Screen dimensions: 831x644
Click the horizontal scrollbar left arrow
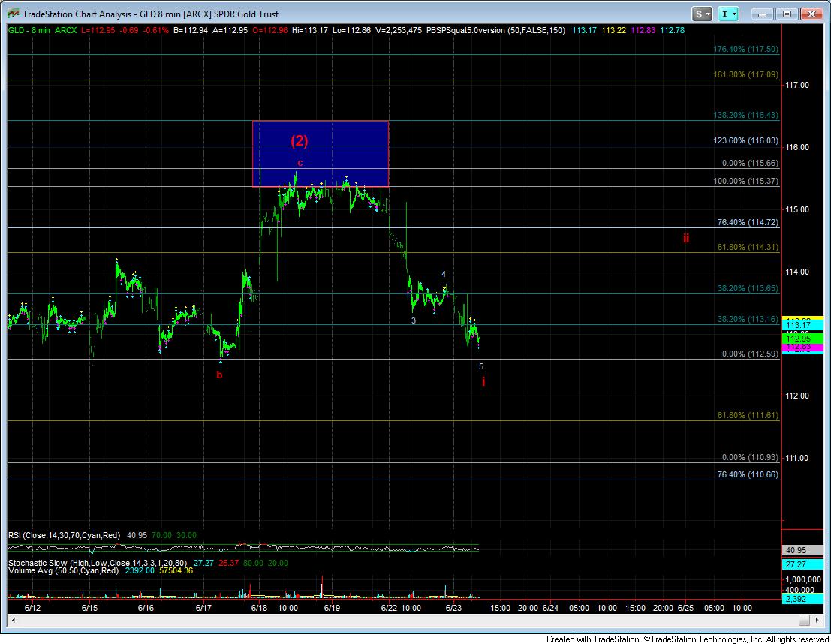coord(14,620)
